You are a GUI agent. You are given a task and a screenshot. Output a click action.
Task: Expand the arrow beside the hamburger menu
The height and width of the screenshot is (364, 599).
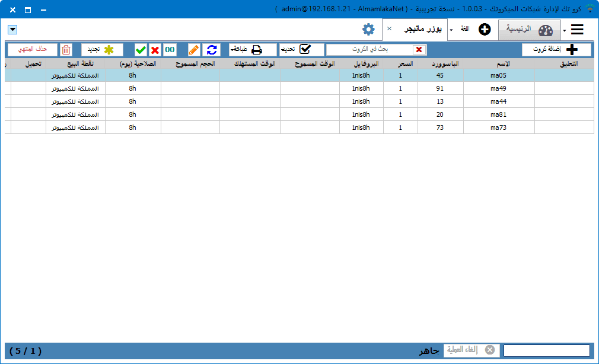pyautogui.click(x=565, y=31)
